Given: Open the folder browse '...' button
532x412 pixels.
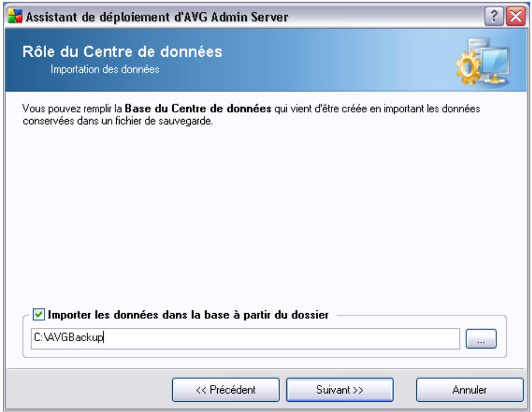Looking at the screenshot, I should pyautogui.click(x=481, y=338).
